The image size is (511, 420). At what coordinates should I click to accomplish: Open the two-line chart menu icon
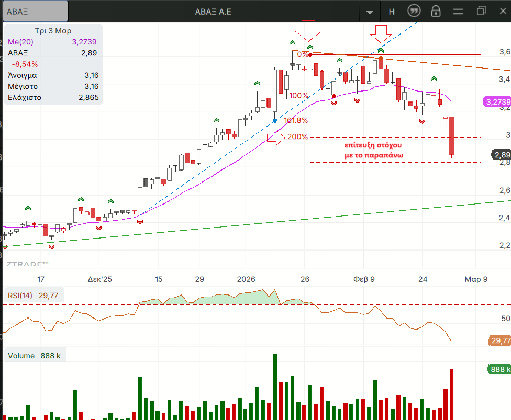click(x=458, y=12)
